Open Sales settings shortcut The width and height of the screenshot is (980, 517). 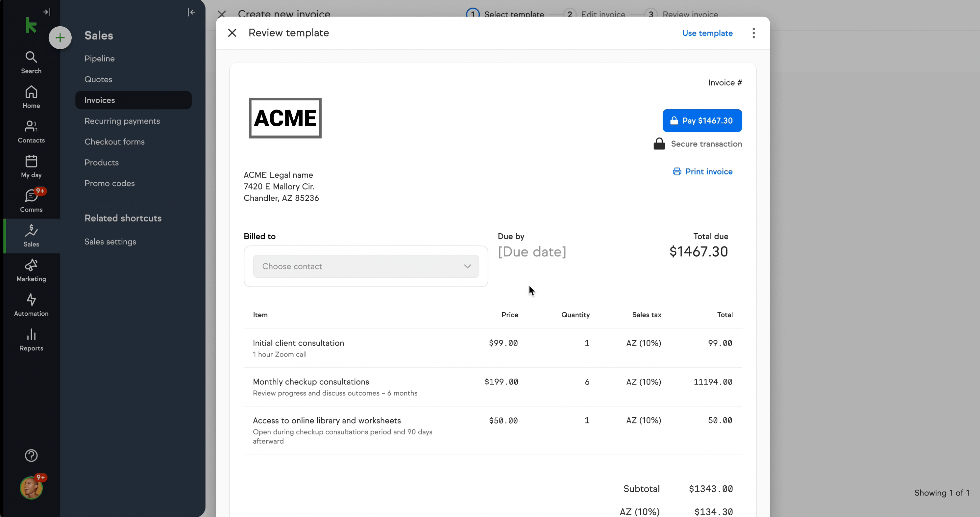110,241
